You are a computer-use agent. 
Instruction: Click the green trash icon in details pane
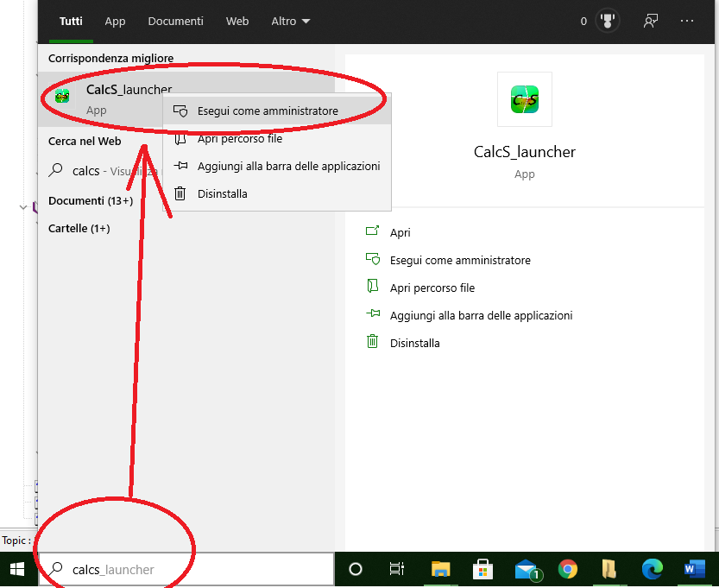pos(372,341)
